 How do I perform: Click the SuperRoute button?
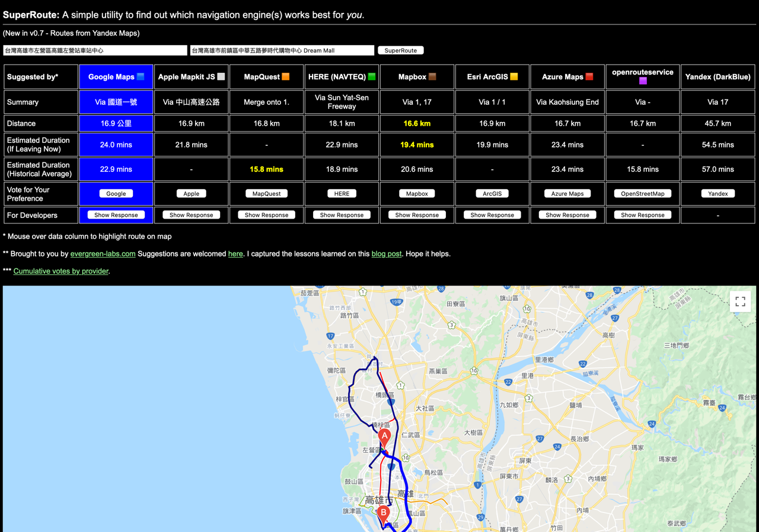401,50
